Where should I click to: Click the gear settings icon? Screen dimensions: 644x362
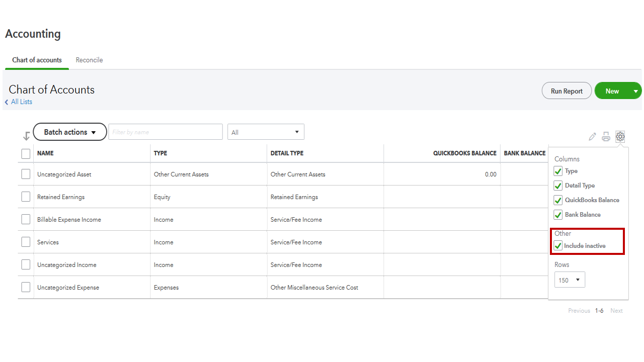coord(620,136)
